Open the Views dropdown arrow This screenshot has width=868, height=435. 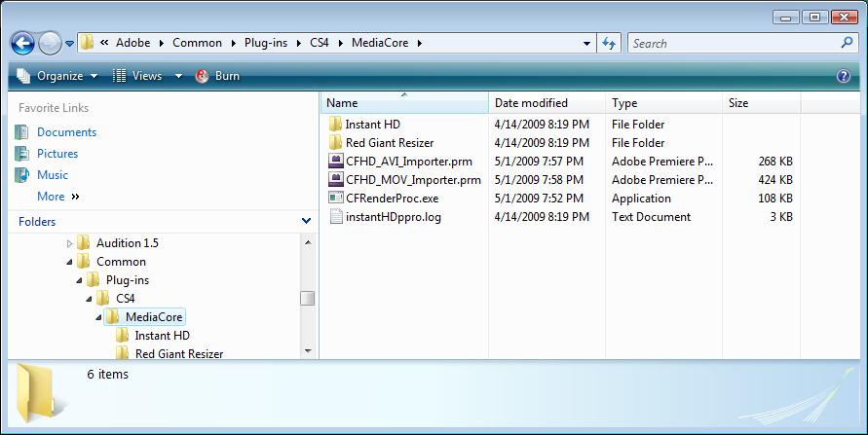(178, 76)
